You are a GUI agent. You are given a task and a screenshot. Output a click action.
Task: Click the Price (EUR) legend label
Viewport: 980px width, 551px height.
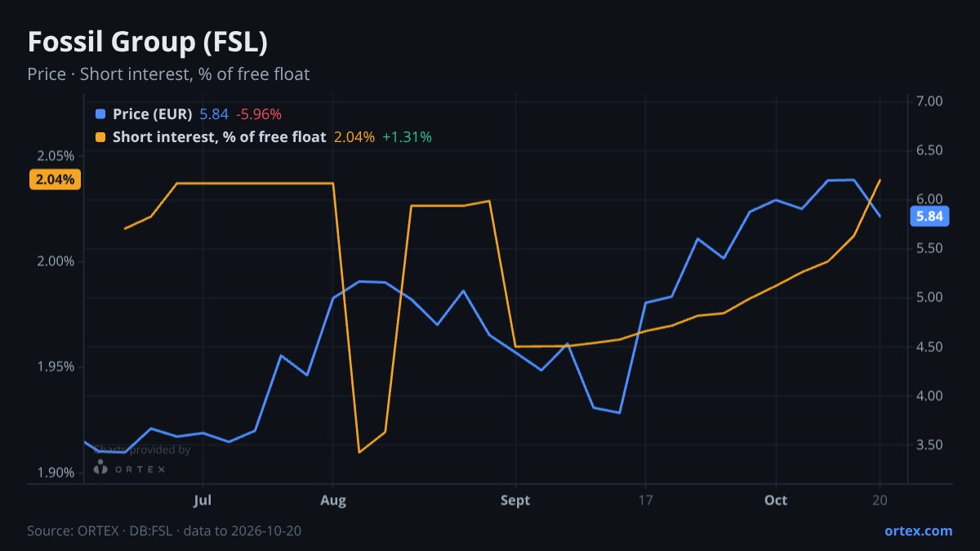152,114
